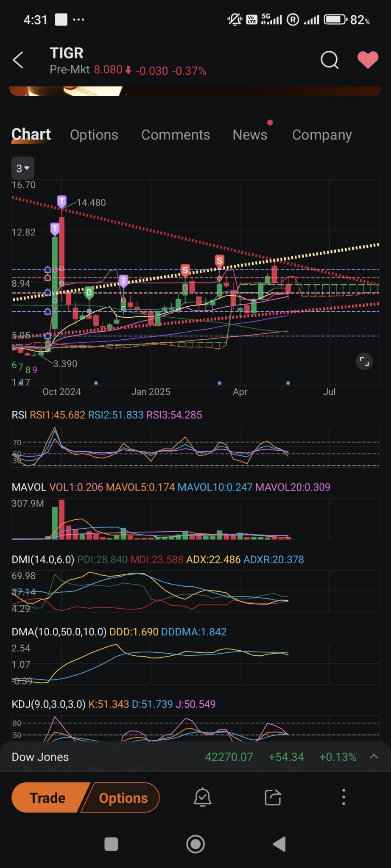Tap the ADX:22.486 value
The height and width of the screenshot is (868, 391).
(214, 560)
